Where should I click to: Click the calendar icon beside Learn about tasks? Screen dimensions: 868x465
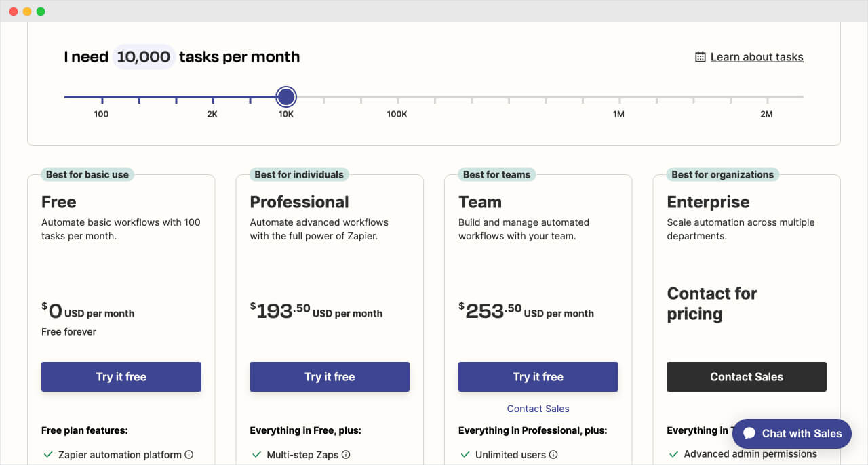pos(701,57)
